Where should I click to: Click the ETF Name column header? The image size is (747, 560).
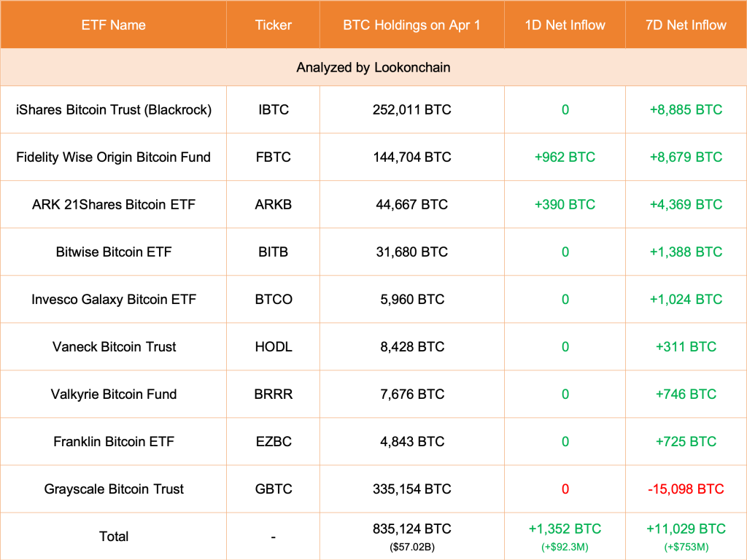point(113,25)
